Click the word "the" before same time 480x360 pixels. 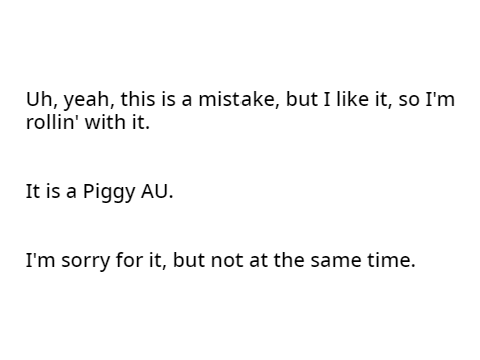289,260
